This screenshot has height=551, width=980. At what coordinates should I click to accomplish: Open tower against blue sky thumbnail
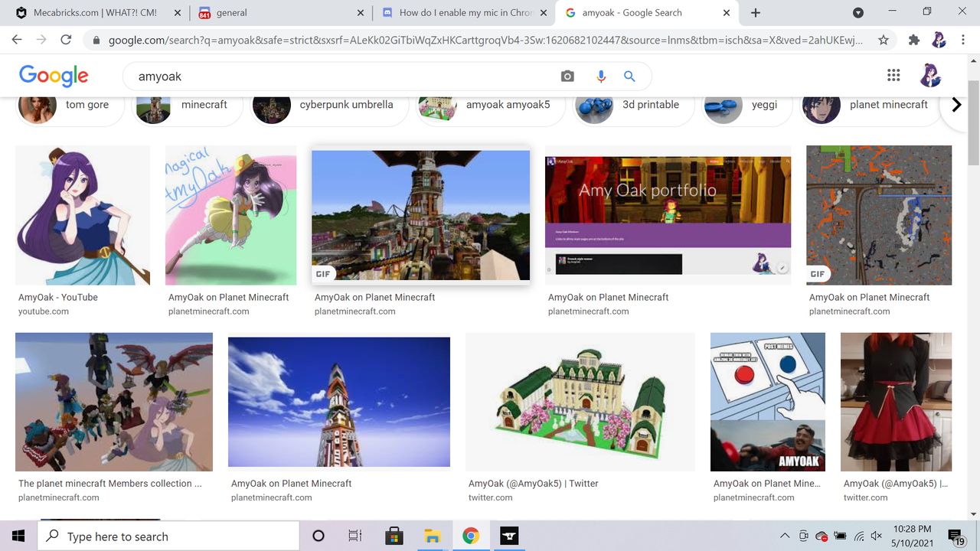pyautogui.click(x=339, y=402)
